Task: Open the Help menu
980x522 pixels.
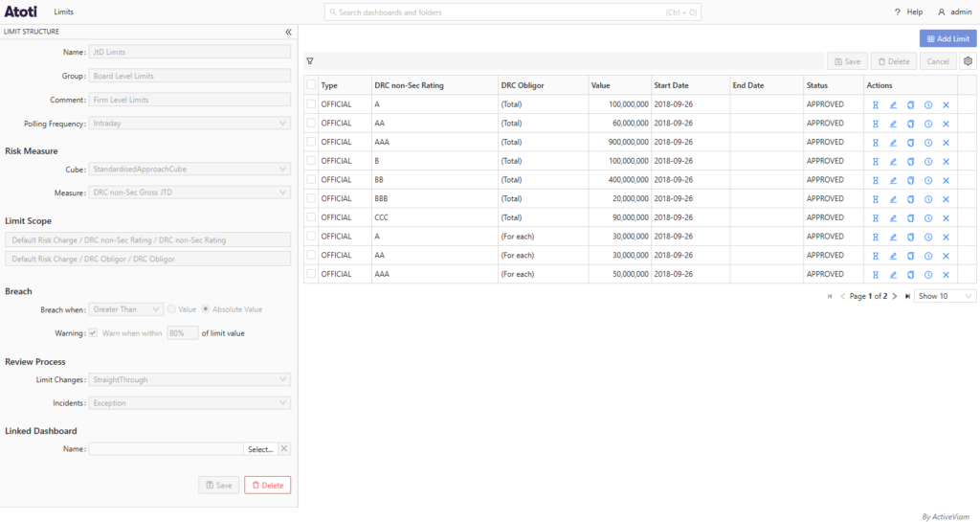Action: click(909, 11)
